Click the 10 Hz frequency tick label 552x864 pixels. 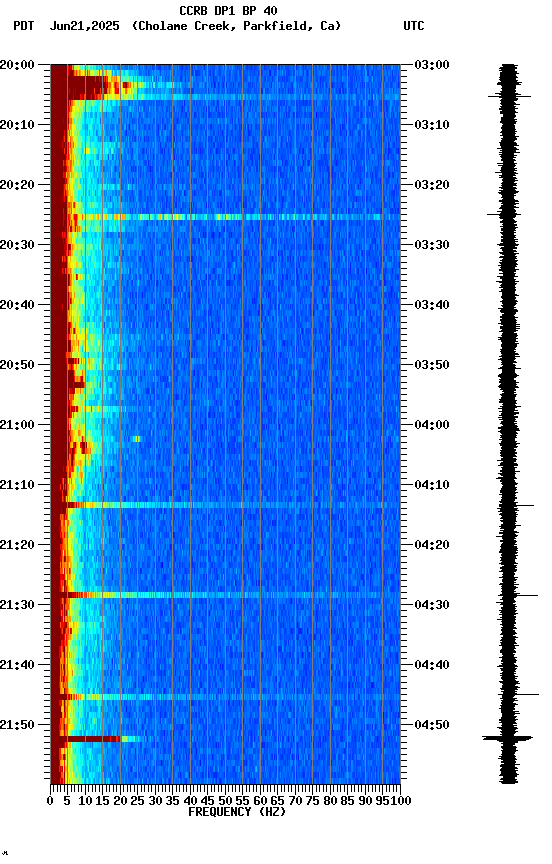click(x=85, y=802)
